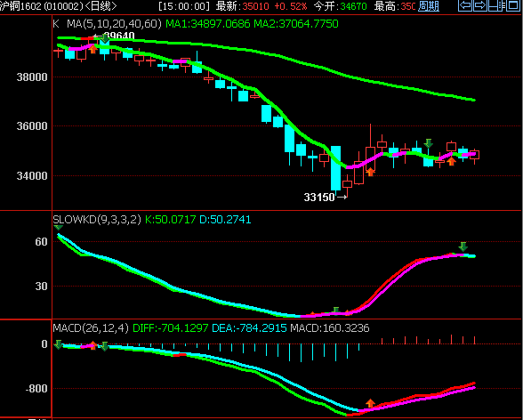Click the tall cyan candle at the low
The image size is (523, 420).
335,168
